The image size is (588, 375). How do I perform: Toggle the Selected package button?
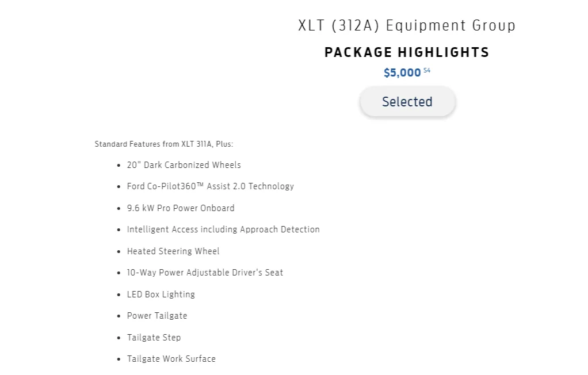click(407, 102)
